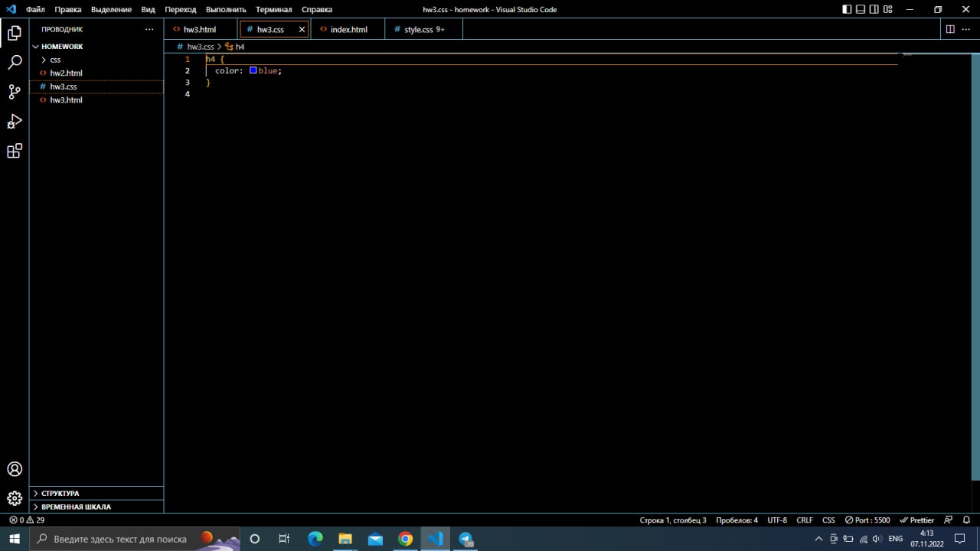Screen dimensions: 980x551
Task: Toggle Go Live server on Port 5500
Action: [x=867, y=520]
